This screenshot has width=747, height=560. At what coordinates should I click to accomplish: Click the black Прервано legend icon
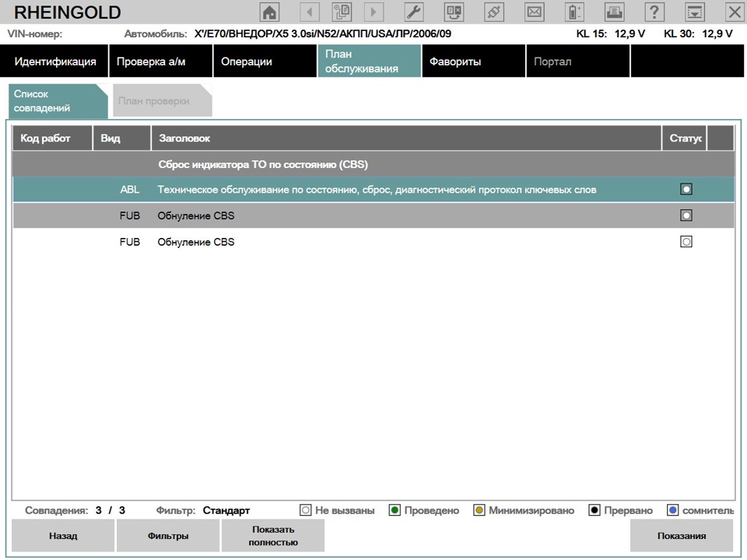(594, 510)
